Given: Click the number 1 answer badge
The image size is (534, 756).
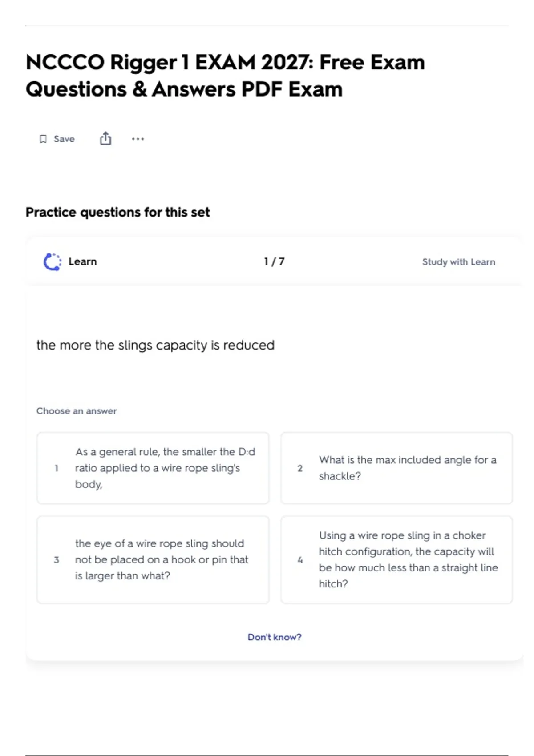Looking at the screenshot, I should coord(57,468).
